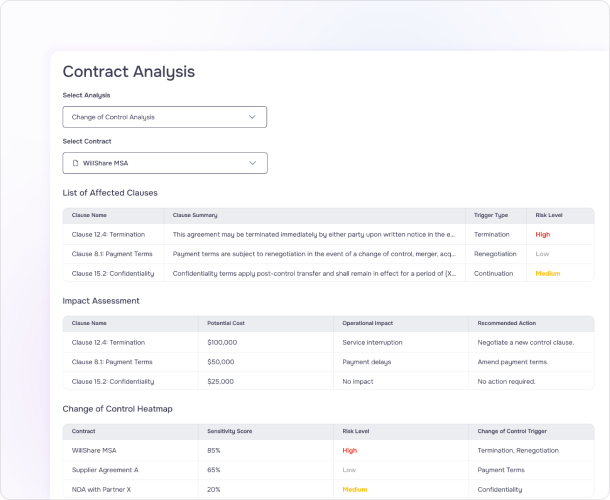The image size is (610, 500).
Task: Click the termination clause summary text
Action: pos(314,235)
